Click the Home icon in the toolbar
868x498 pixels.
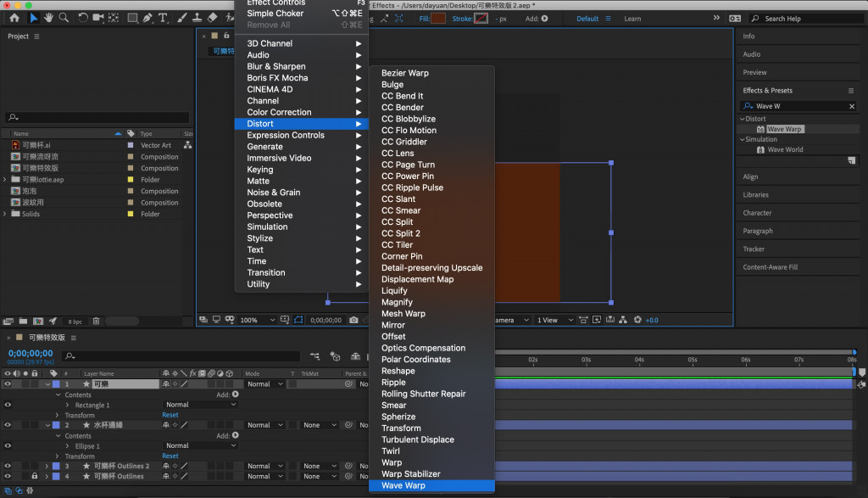(14, 18)
